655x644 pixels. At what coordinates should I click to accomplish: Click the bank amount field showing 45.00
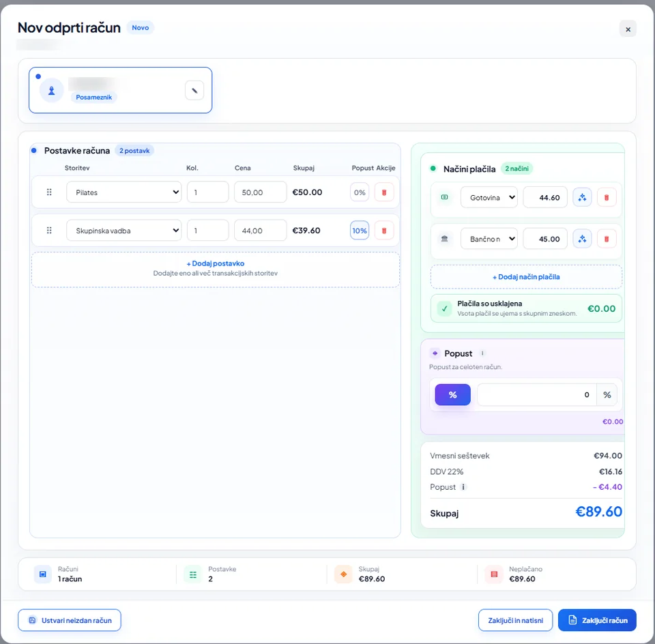545,239
